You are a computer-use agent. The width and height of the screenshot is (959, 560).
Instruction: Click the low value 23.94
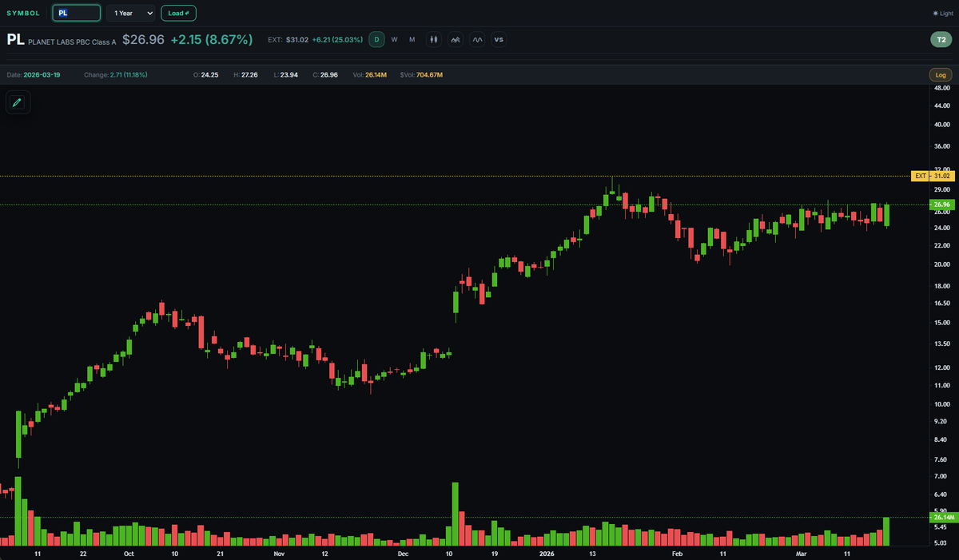coord(288,74)
